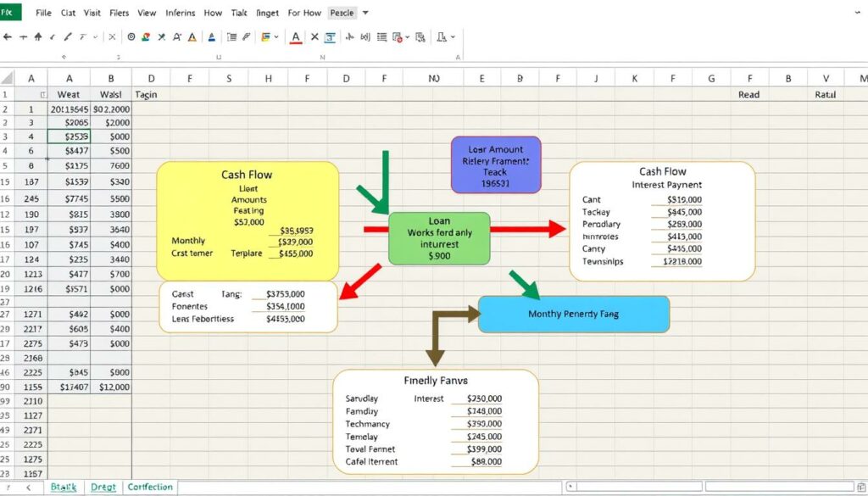Open the Visit menu
This screenshot has height=496, width=868.
(92, 13)
